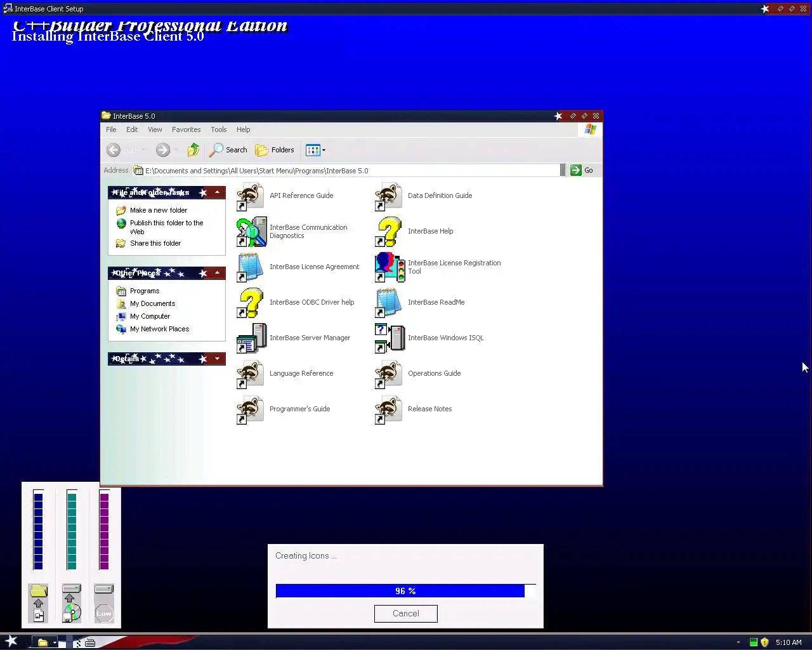812x650 pixels.
Task: Open the Operations Guide shortcut icon
Action: [x=389, y=374]
